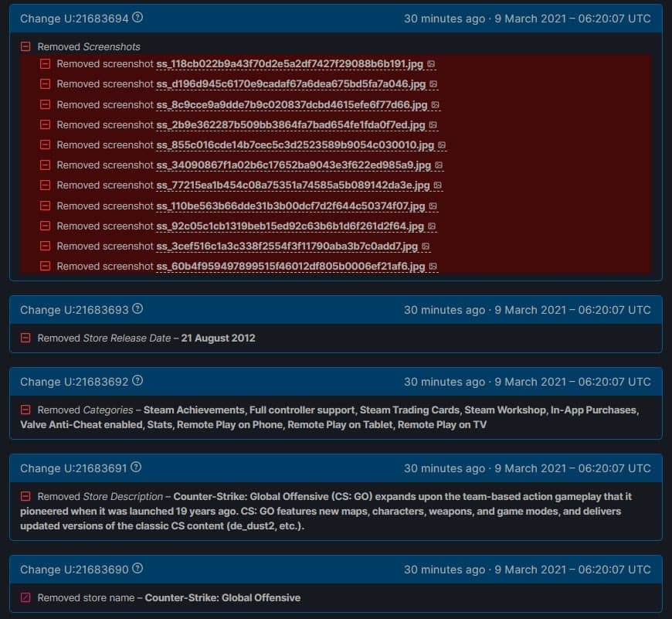Click Steam Achievements in removed categories

tap(194, 410)
